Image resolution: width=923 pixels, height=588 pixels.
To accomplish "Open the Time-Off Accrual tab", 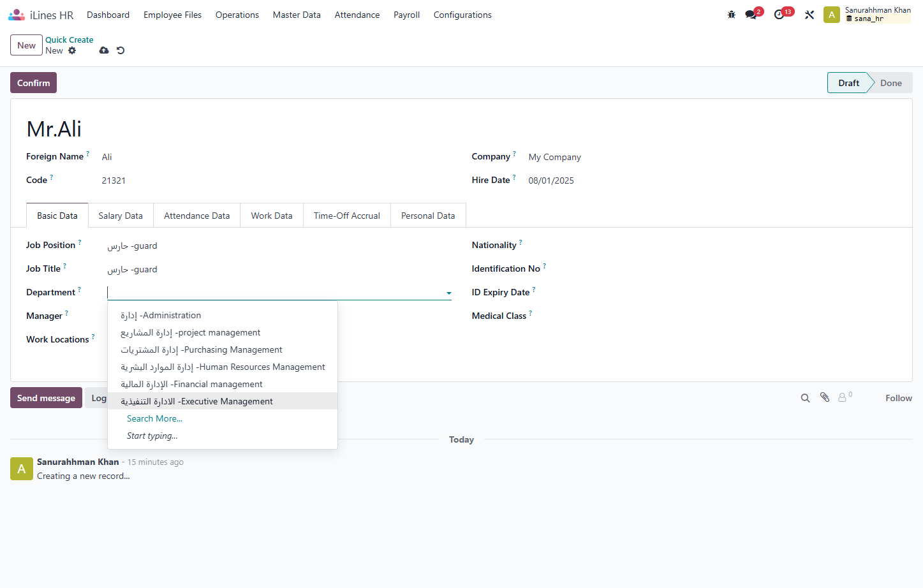I will click(347, 216).
